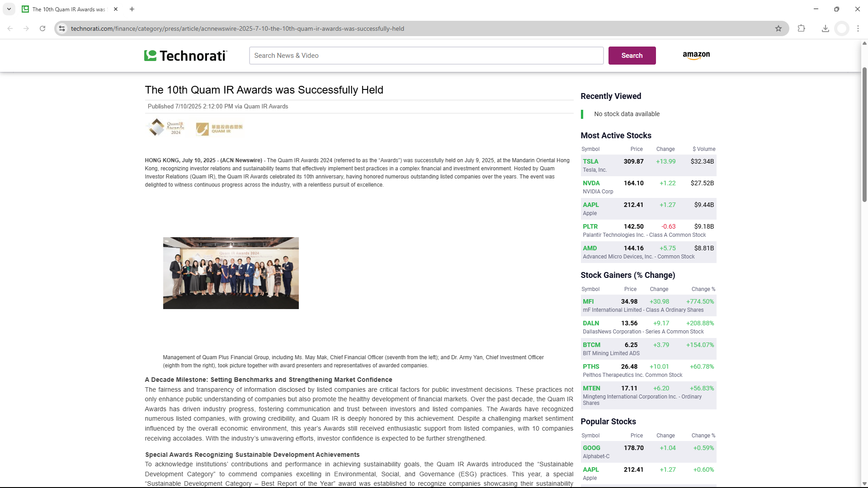Open the Amazon logo link
This screenshot has width=868, height=488.
[696, 55]
